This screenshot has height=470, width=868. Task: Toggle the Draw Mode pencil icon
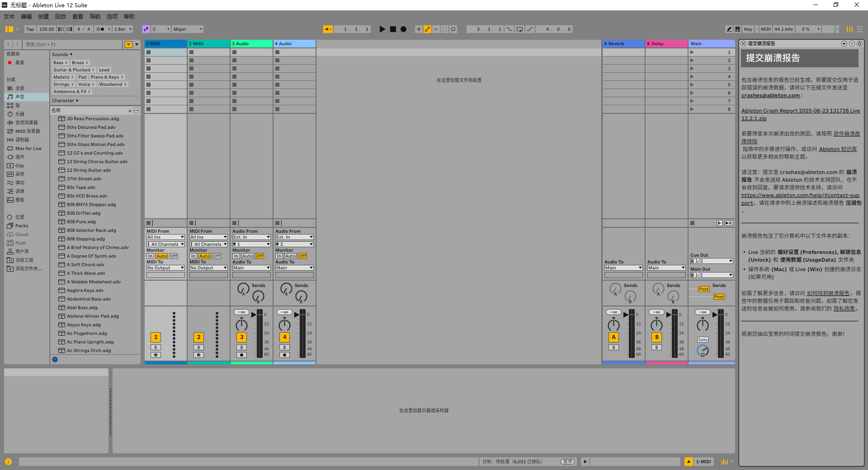click(x=729, y=29)
